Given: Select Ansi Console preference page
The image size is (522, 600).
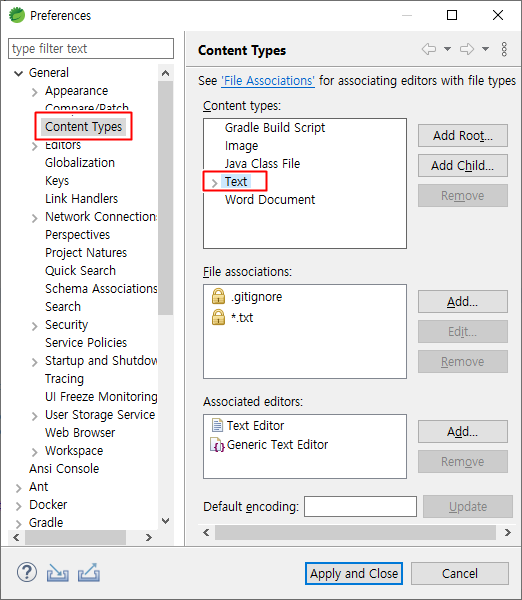Looking at the screenshot, I should point(64,468).
